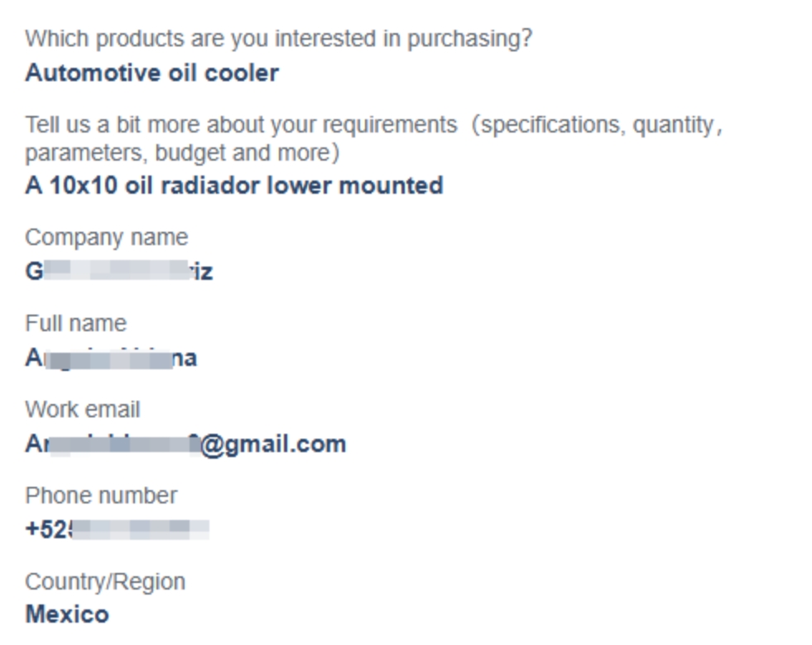Click the word 'purchasing?' in first question
This screenshot has width=812, height=645.
pos(469,39)
